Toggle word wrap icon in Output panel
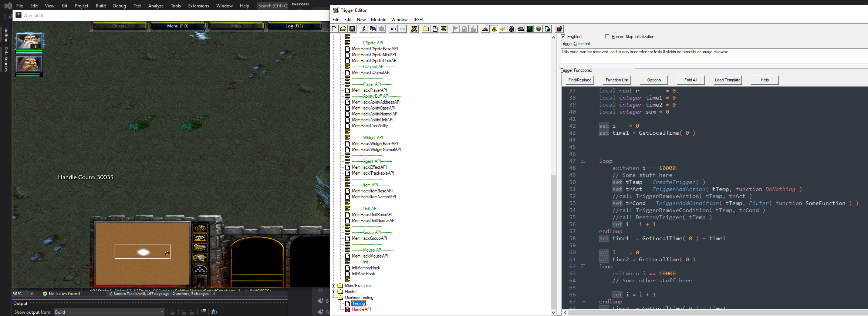Image resolution: width=868 pixels, height=316 pixels. (x=214, y=312)
